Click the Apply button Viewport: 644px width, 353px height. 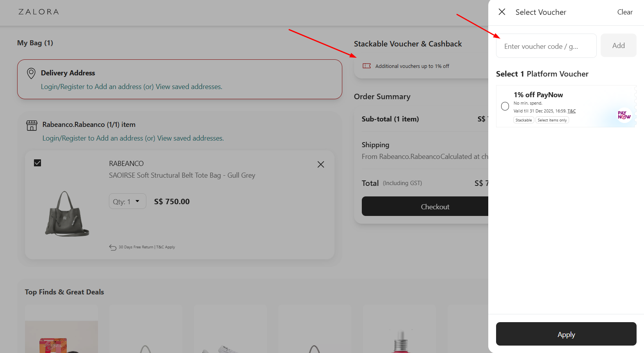coord(566,334)
